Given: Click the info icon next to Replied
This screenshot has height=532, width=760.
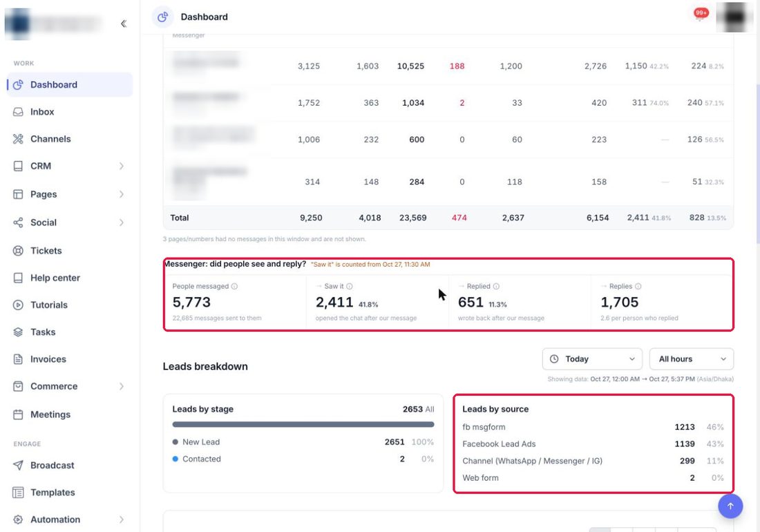Looking at the screenshot, I should [x=496, y=286].
